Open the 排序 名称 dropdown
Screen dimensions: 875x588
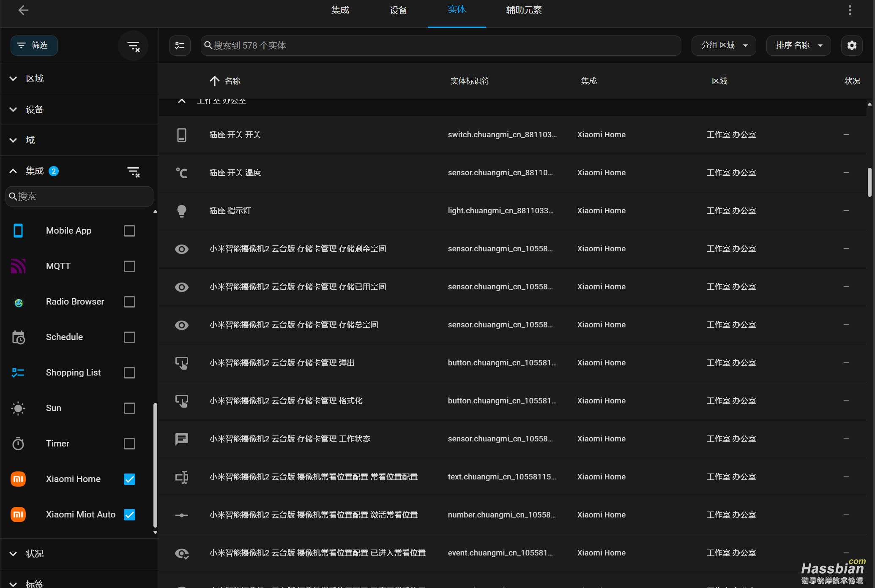798,46
